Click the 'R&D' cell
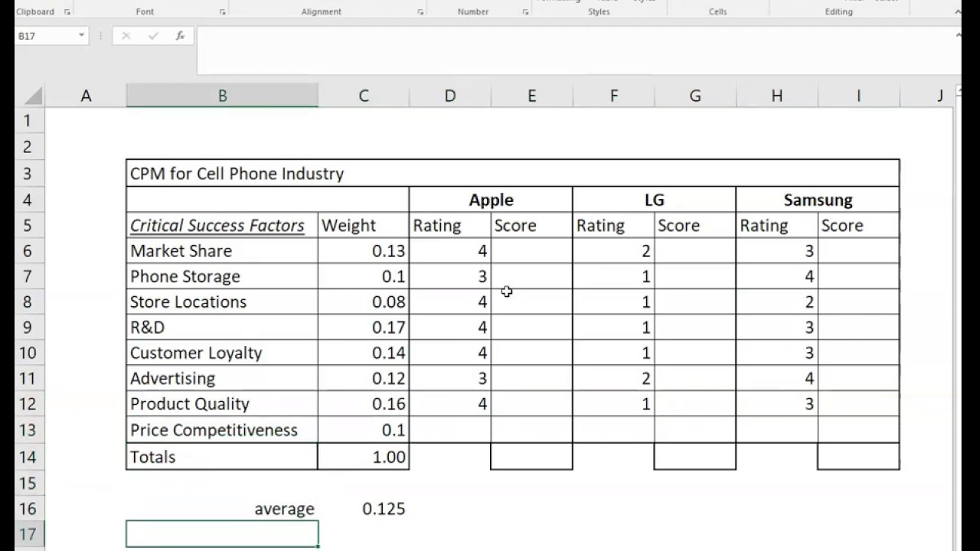This screenshot has width=980, height=551. [x=222, y=328]
